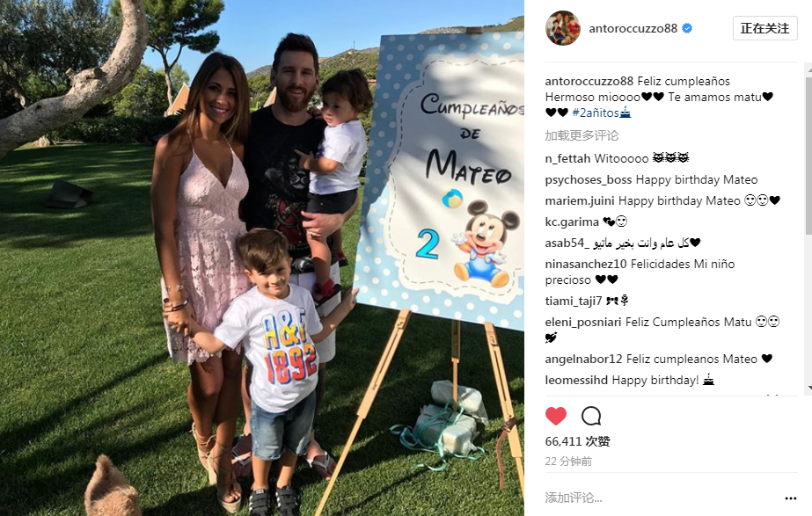Open commenter psychoses_boss profile

(x=589, y=179)
